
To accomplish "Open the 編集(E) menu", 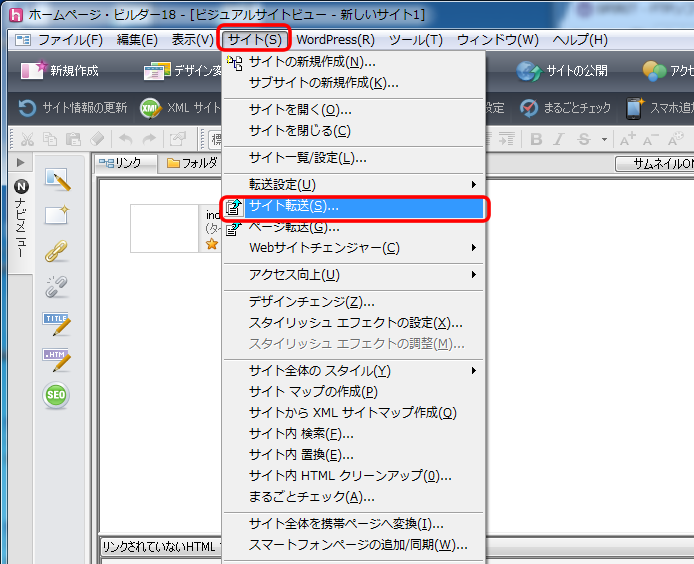I will (137, 40).
